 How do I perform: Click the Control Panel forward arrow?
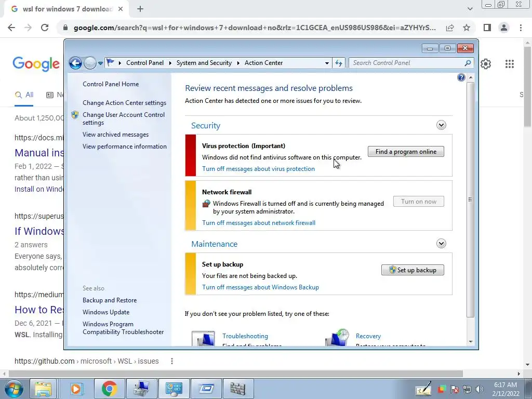click(89, 63)
